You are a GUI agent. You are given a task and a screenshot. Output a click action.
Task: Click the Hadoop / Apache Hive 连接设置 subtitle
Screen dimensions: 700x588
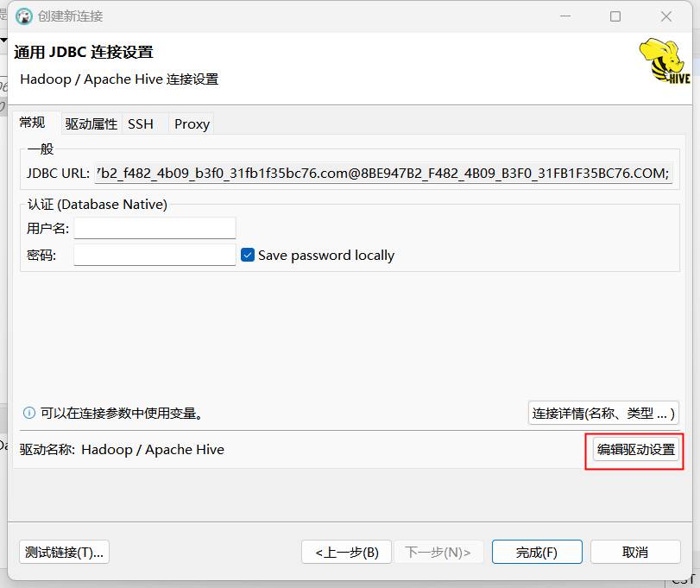119,79
